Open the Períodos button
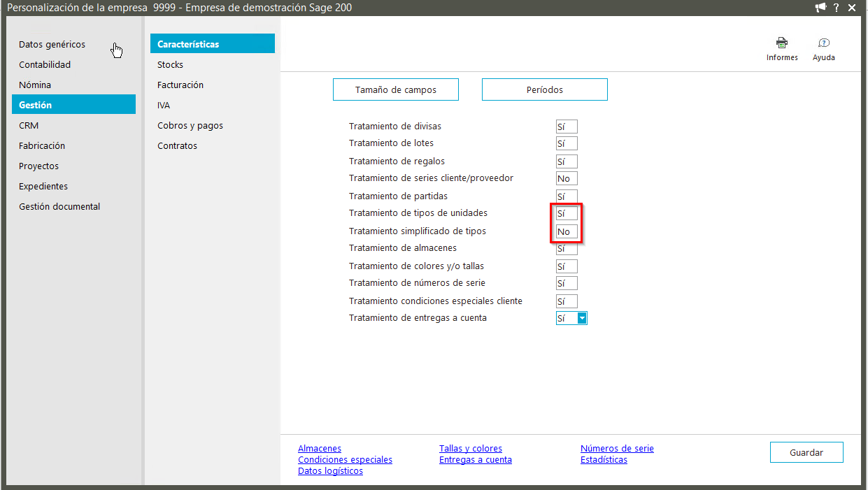The height and width of the screenshot is (490, 868). pyautogui.click(x=544, y=89)
